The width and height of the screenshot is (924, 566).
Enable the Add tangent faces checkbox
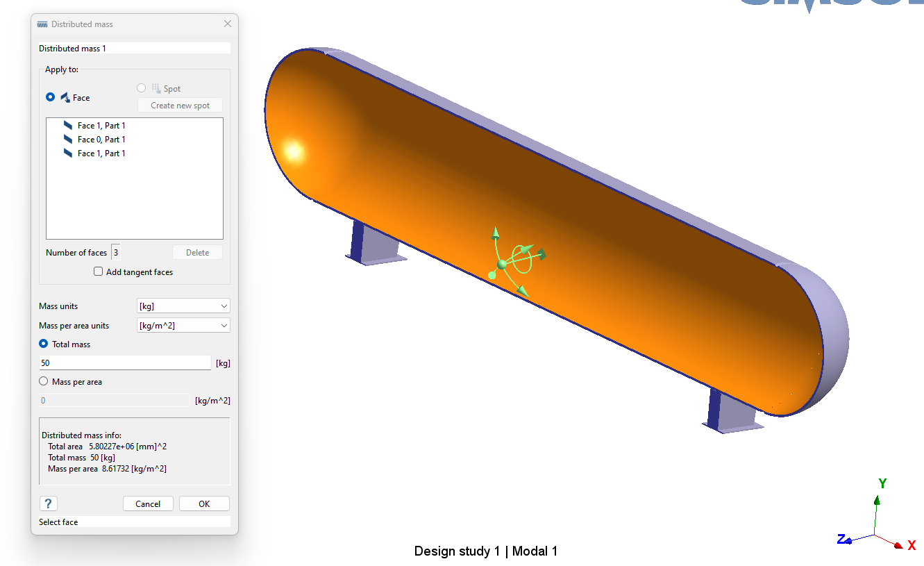99,272
